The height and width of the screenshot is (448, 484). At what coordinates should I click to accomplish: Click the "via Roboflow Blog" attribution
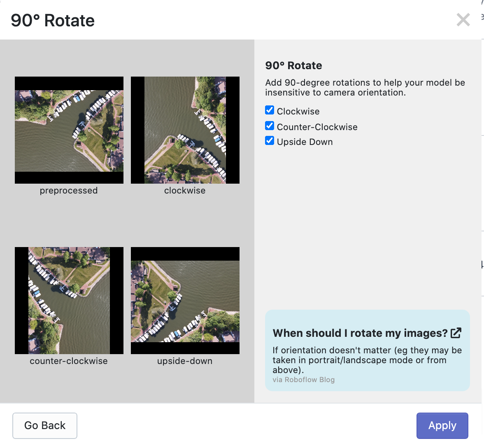tap(303, 380)
